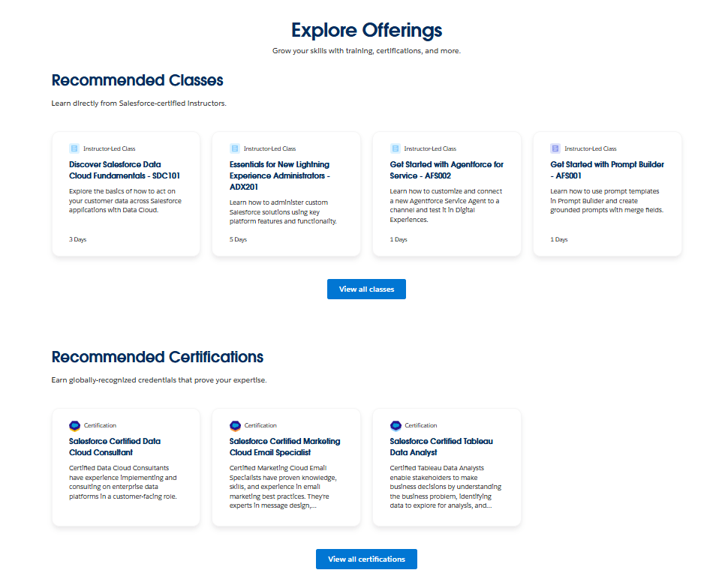
Task: Click description 'Learn how to use prompt templates'
Action: coord(607,200)
